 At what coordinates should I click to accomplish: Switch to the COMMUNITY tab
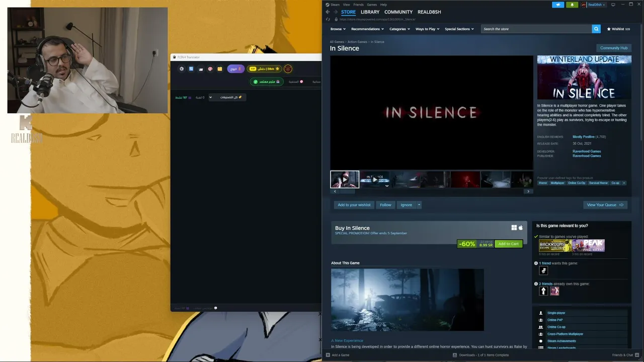click(x=398, y=12)
